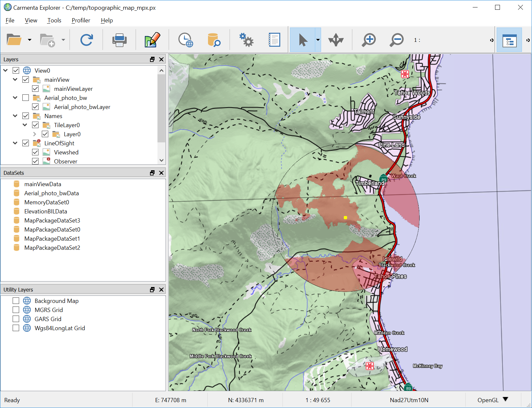Select the ElevationBILData dataset
This screenshot has width=532, height=408.
point(45,211)
